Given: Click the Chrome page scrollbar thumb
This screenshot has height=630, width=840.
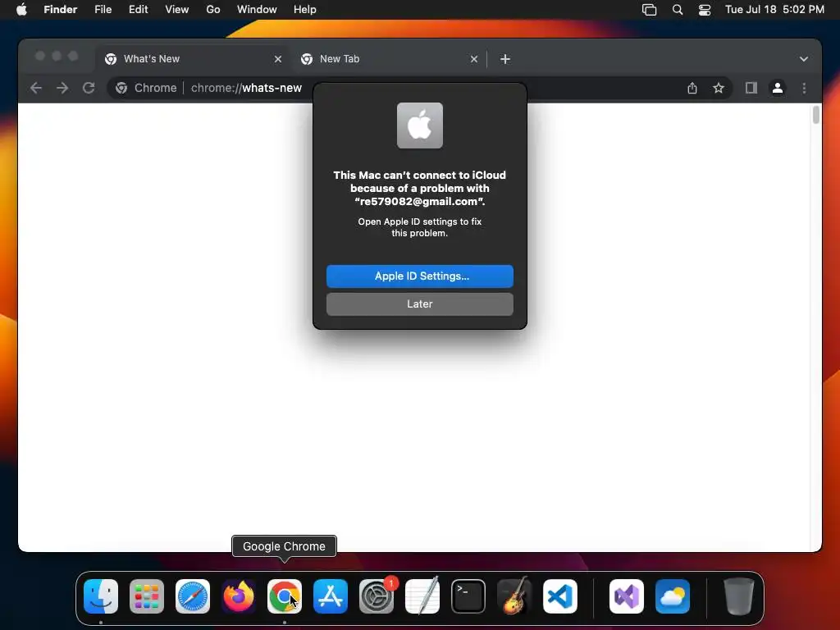Looking at the screenshot, I should 816,115.
